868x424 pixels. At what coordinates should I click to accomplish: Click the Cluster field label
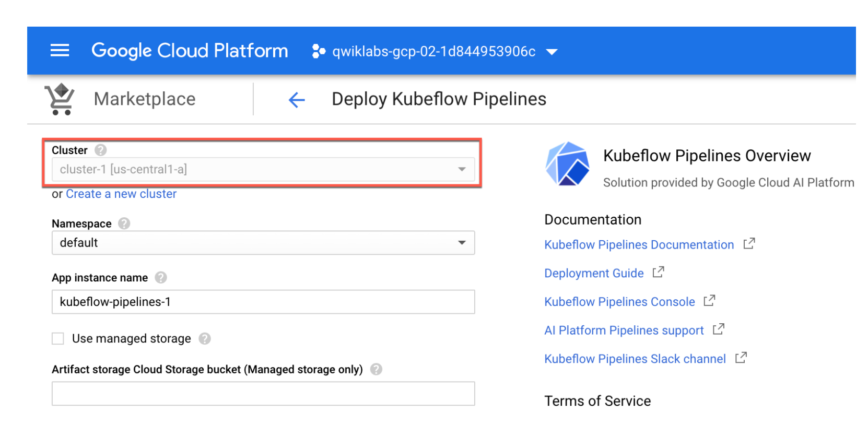[69, 150]
